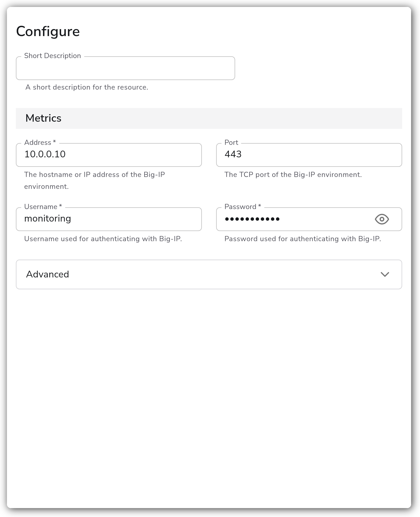Viewport: 420px width, 517px height.
Task: Click "Password used for authenticating with Big-IP." text
Action: [x=303, y=239]
